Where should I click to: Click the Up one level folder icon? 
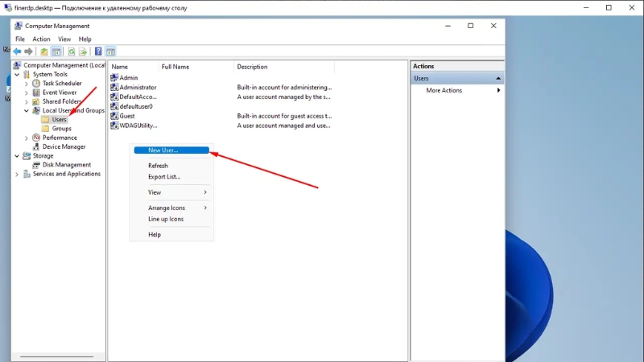[44, 51]
